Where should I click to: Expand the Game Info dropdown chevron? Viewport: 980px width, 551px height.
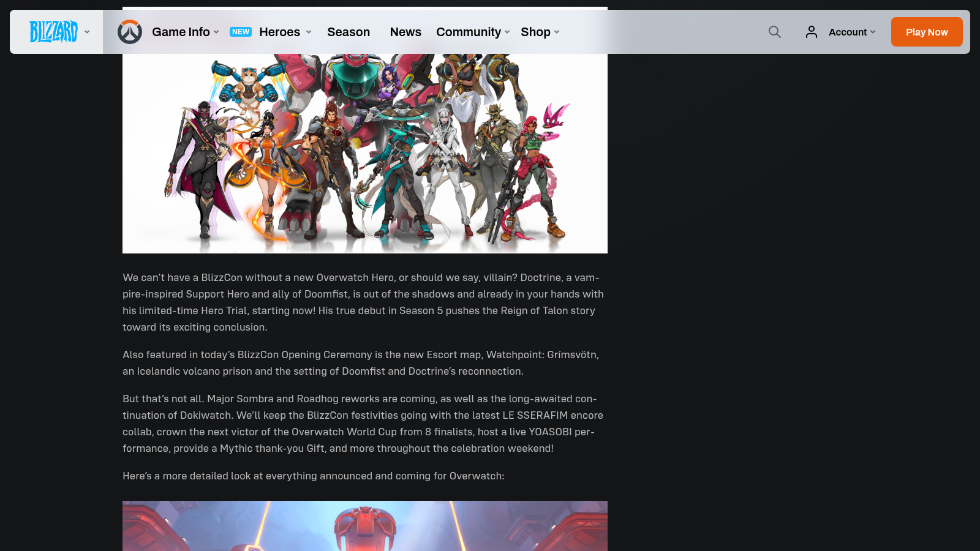pos(216,32)
